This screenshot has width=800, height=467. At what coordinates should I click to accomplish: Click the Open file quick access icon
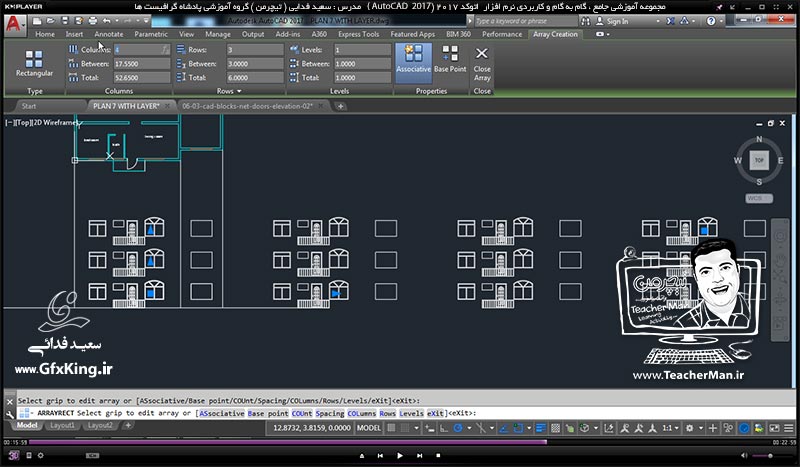[x=51, y=21]
